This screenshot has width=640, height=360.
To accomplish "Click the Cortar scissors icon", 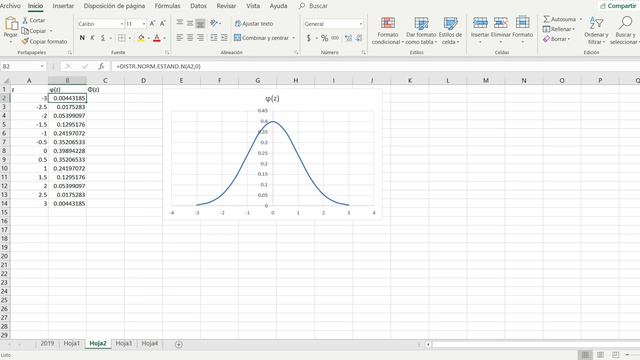I will (25, 20).
